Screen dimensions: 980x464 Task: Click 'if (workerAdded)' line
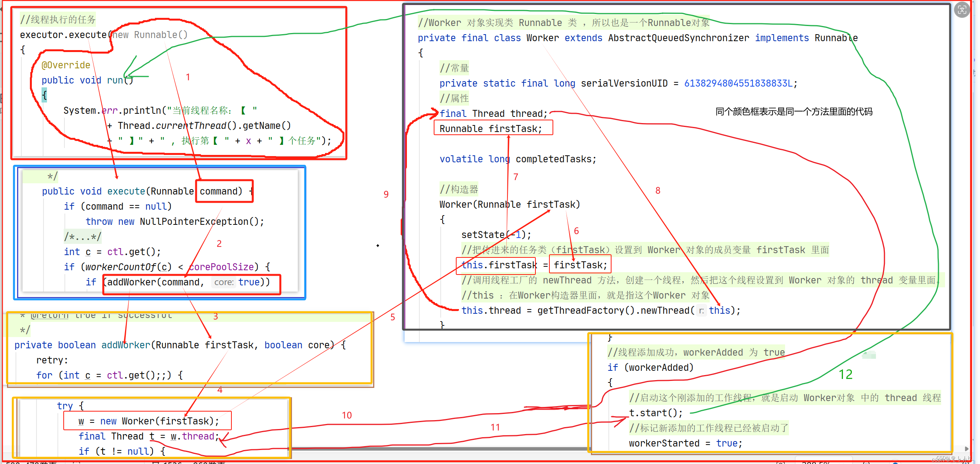click(651, 367)
